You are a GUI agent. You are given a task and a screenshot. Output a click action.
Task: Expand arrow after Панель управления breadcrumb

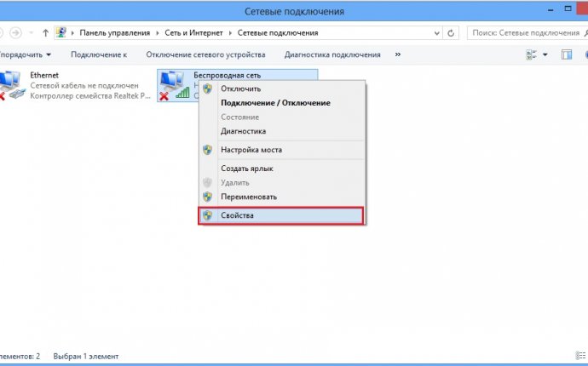(158, 33)
